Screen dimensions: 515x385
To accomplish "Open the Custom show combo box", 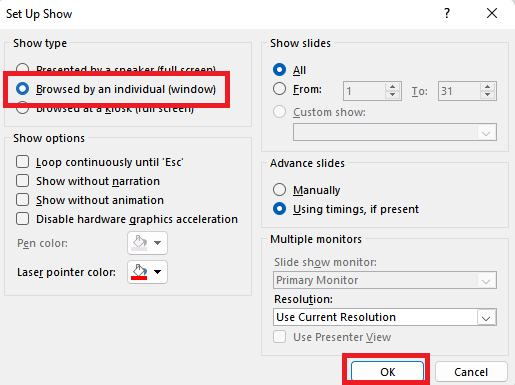I will pyautogui.click(x=395, y=132).
